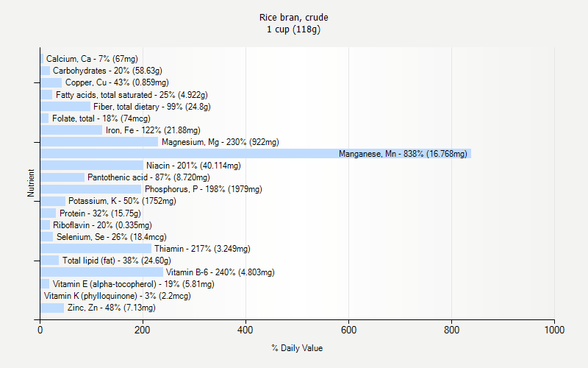
Task: Click the Niacin - 201% label
Action: click(193, 166)
